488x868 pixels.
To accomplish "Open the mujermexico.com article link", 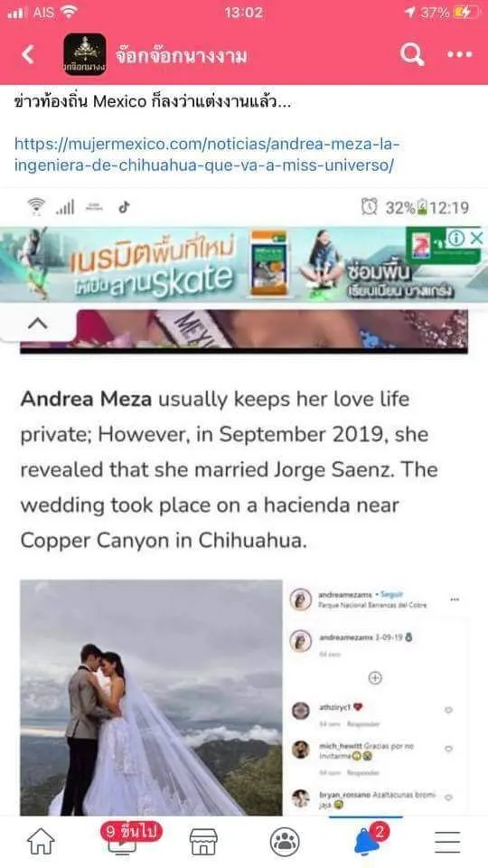I will 208,155.
